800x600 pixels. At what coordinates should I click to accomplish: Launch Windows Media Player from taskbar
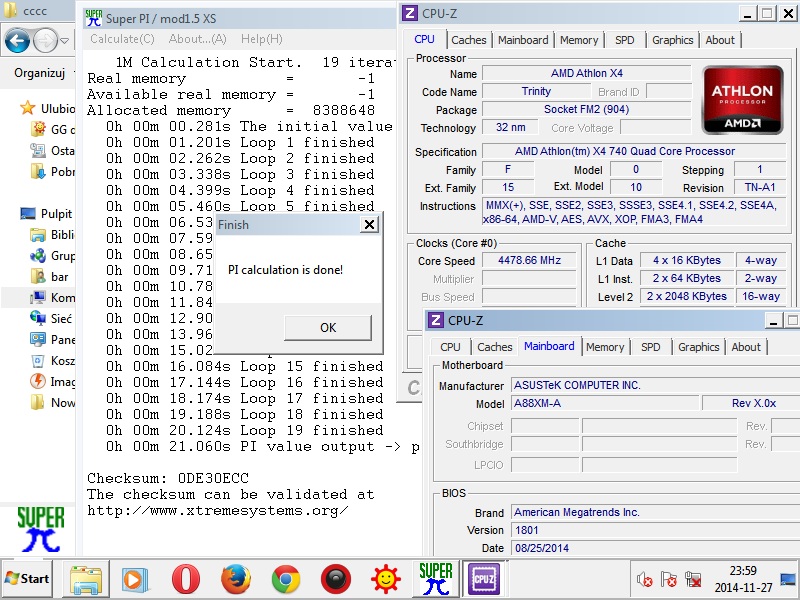click(x=135, y=579)
